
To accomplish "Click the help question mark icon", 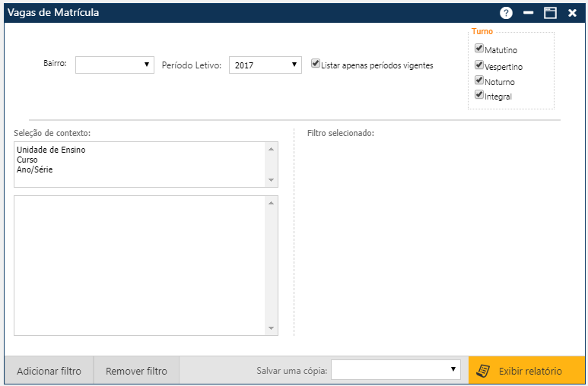I will [506, 13].
